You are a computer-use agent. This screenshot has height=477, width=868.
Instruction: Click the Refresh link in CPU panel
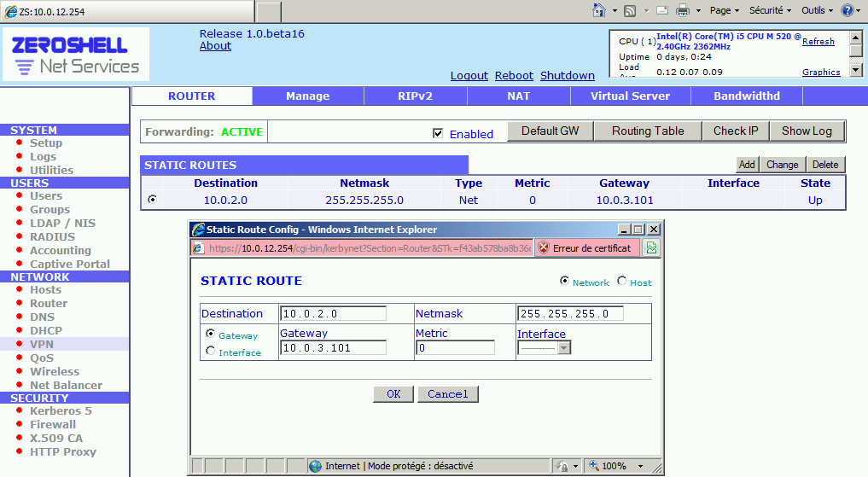click(x=818, y=42)
